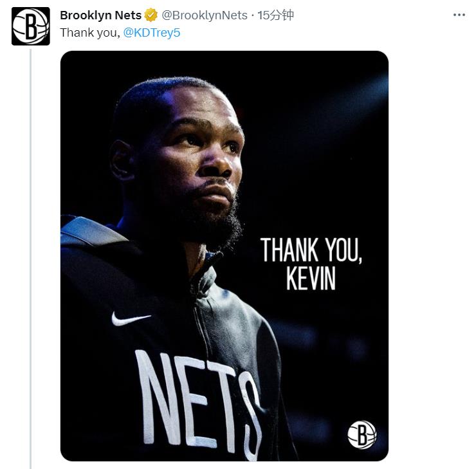Click the grey hoodie shoulder in the photo
The height and width of the screenshot is (469, 476).
coord(90,233)
